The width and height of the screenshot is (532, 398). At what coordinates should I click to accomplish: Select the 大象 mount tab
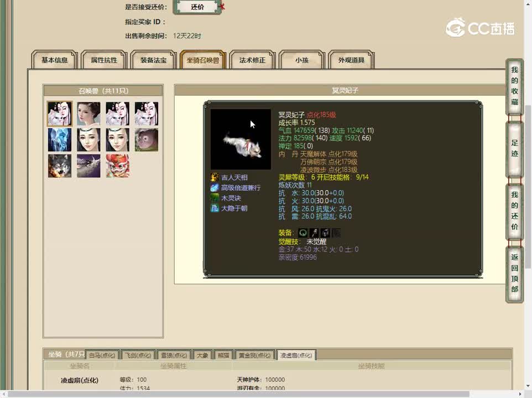202,355
